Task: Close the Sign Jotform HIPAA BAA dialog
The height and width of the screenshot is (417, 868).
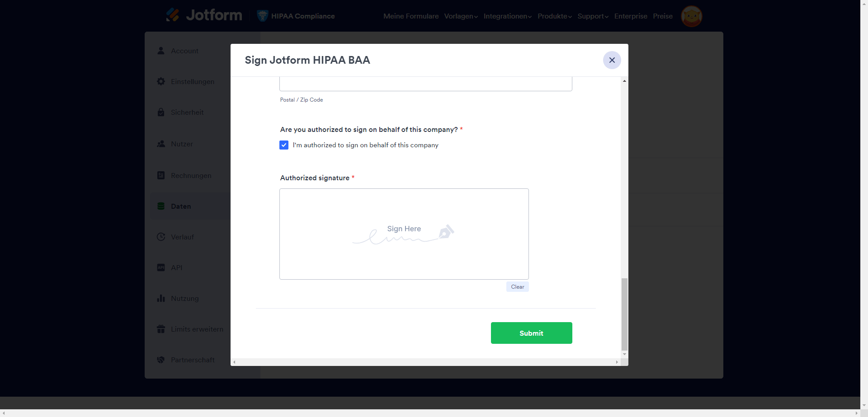Action: click(x=612, y=60)
